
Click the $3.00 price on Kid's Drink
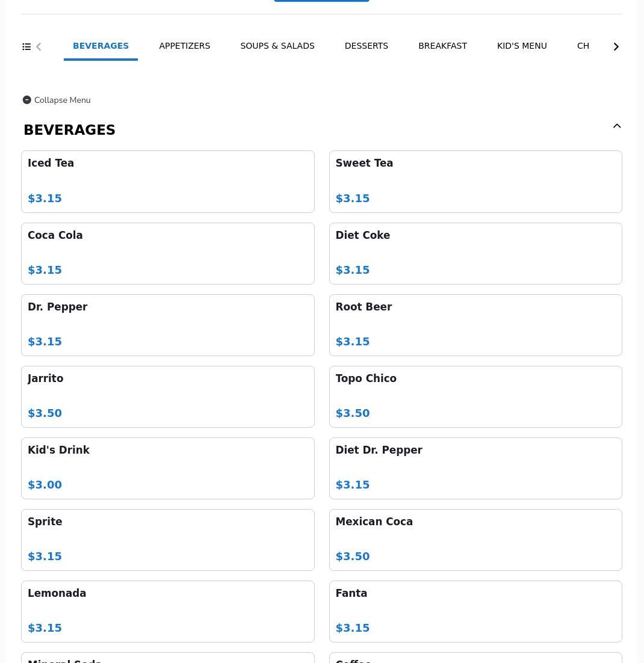pyautogui.click(x=45, y=484)
